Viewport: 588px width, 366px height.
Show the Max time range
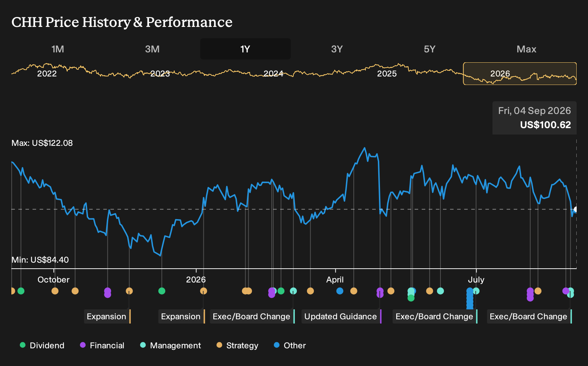(526, 49)
